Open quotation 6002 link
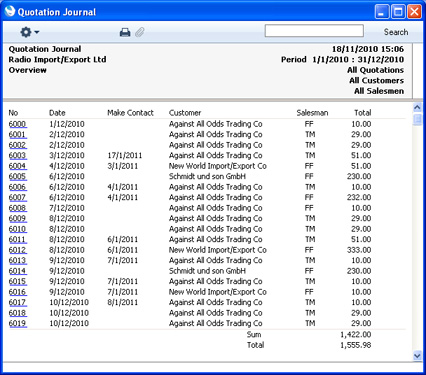Image resolution: width=426 pixels, height=375 pixels. pyautogui.click(x=18, y=145)
